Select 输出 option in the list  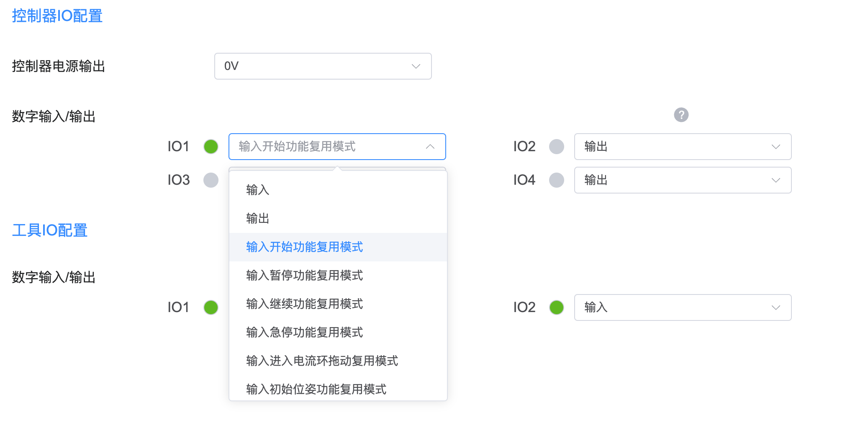click(x=258, y=219)
